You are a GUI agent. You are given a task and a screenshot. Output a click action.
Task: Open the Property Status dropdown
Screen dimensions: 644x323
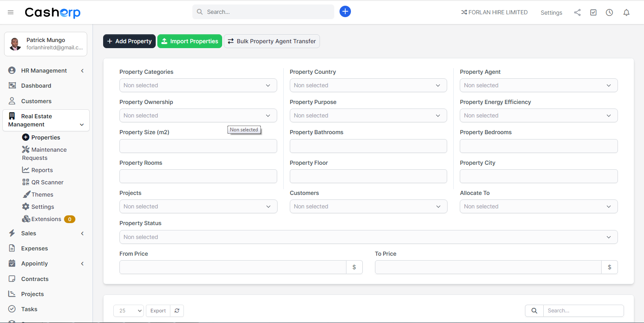pos(368,237)
